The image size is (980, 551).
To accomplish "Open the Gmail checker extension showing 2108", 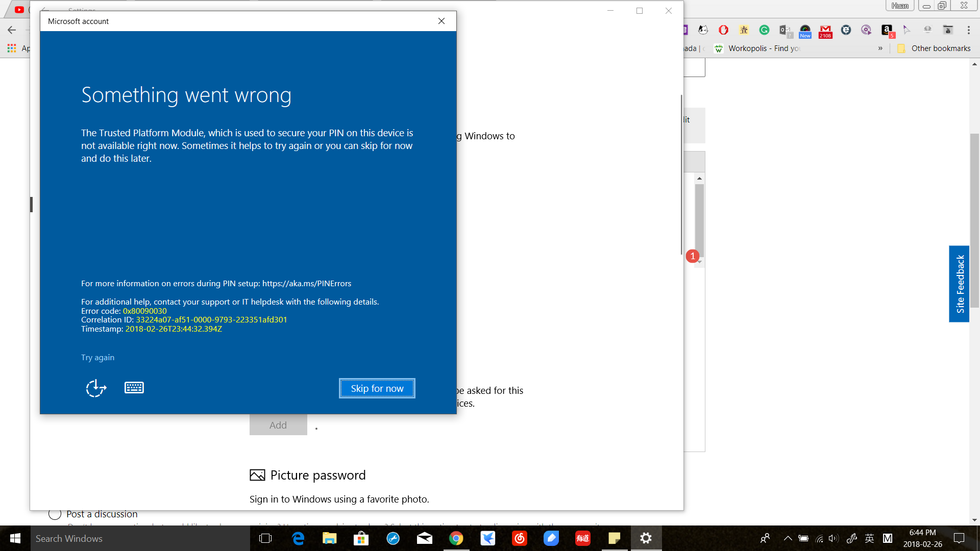I will 825,31.
